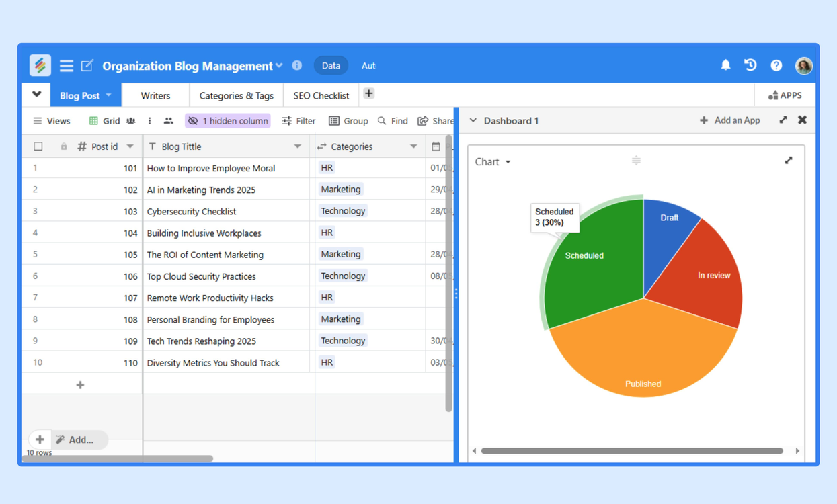Open the Blog Post tab dropdown arrow
Screen dimensions: 837x504
click(x=109, y=95)
